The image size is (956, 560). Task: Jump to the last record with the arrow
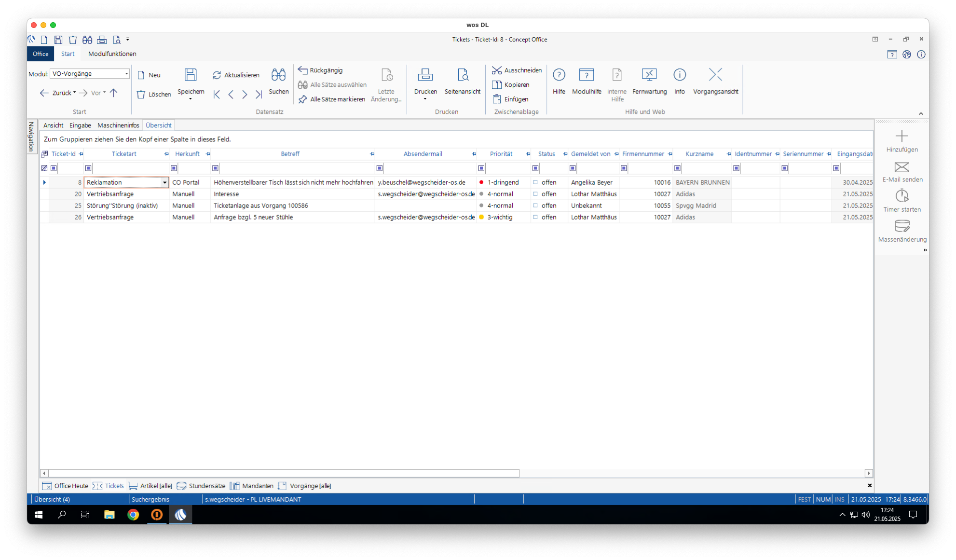[259, 95]
